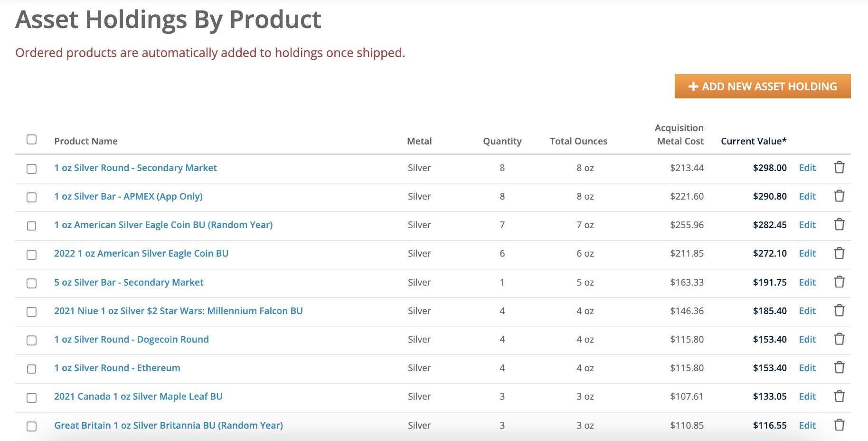Open 1 oz Silver Round - Ethereum
The image size is (868, 441).
coord(117,368)
